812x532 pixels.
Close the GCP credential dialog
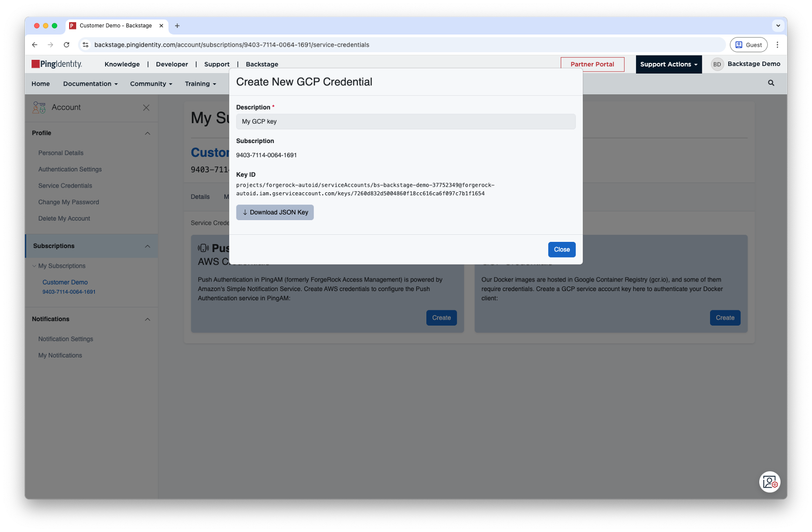tap(561, 250)
